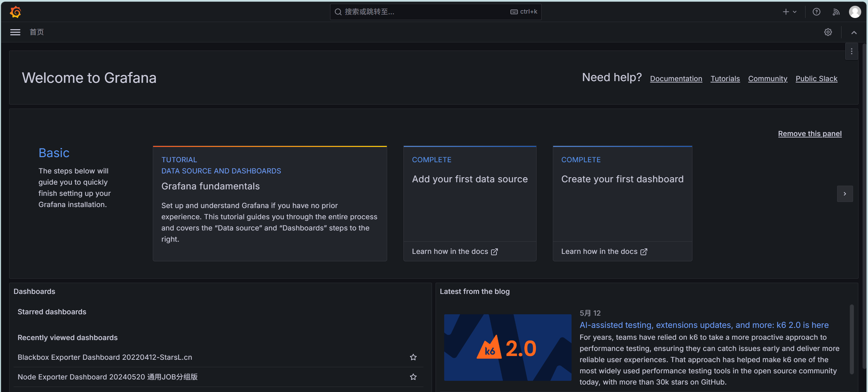Click the 5月 12 blog date
The width and height of the screenshot is (868, 392).
click(x=590, y=313)
